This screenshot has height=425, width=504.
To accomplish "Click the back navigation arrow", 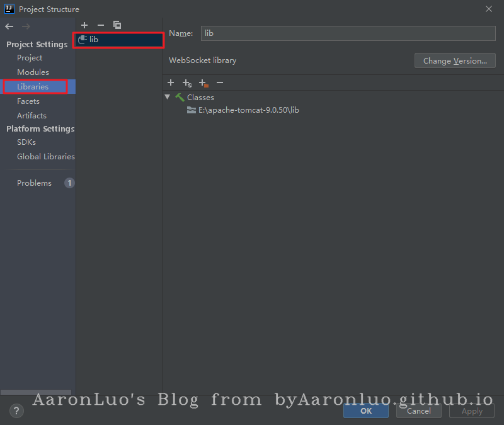I will tap(9, 26).
